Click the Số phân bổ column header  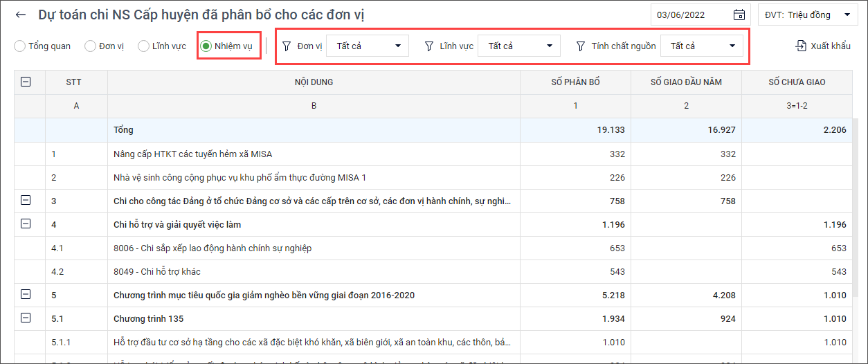click(575, 82)
